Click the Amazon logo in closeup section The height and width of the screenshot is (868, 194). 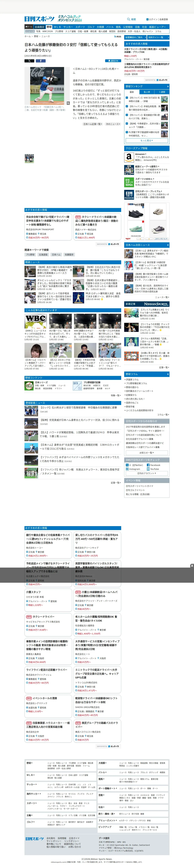tap(129, 157)
